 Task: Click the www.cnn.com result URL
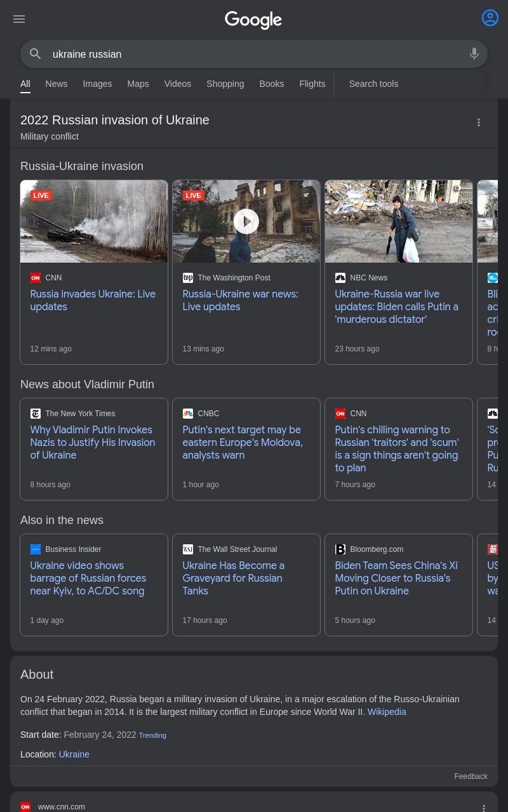click(x=62, y=807)
